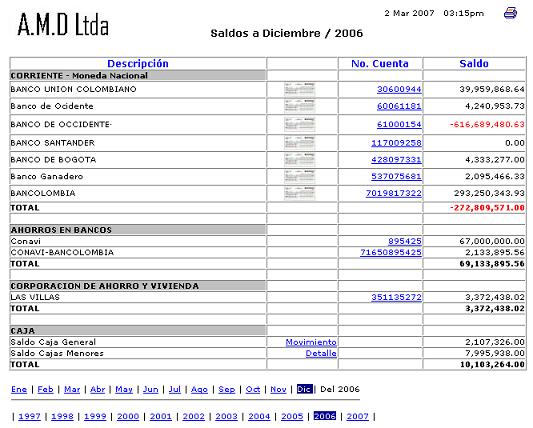The width and height of the screenshot is (533, 428).
Task: Switch to month Feb
Action: click(45, 389)
